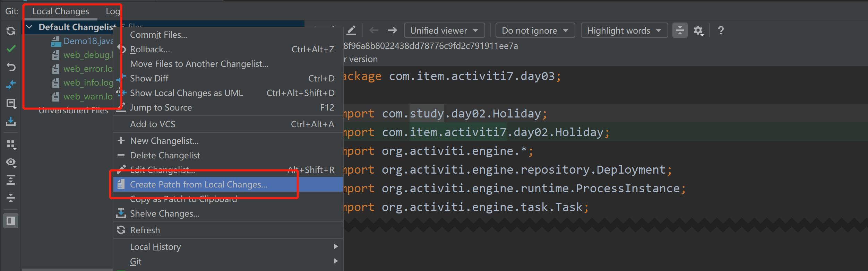Click the edit pencil icon in diff toolbar
This screenshot has height=271, width=868.
tap(351, 30)
